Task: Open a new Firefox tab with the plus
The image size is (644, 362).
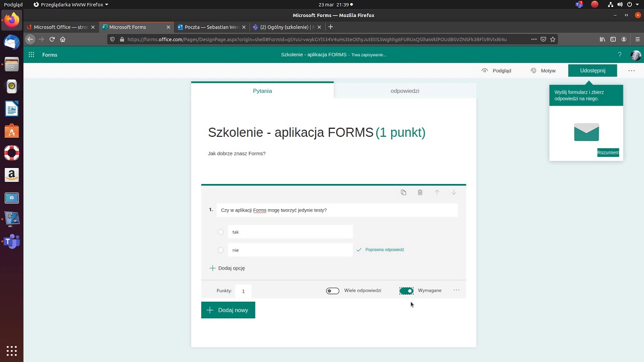Action: [331, 27]
